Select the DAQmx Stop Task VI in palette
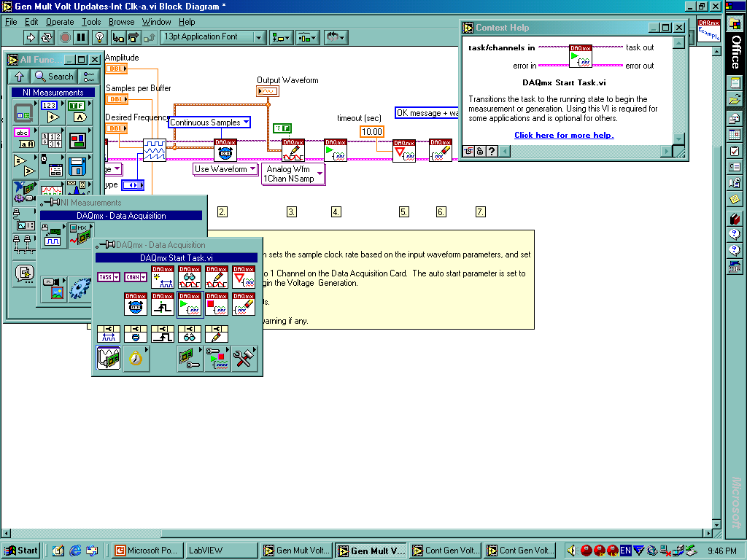 217,304
